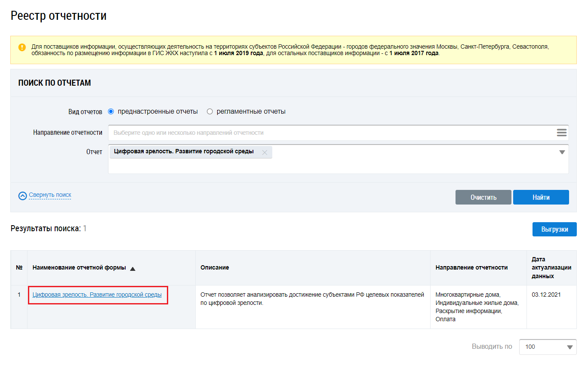
Task: Click the circled chevron icon beside 'Свернуть поиск'
Action: tap(23, 196)
